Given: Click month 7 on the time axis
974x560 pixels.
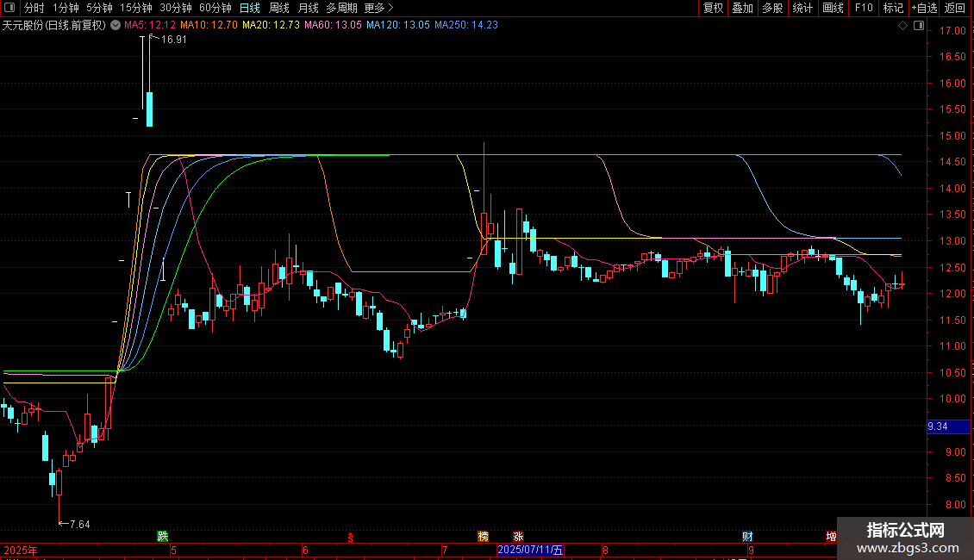Looking at the screenshot, I should [445, 550].
